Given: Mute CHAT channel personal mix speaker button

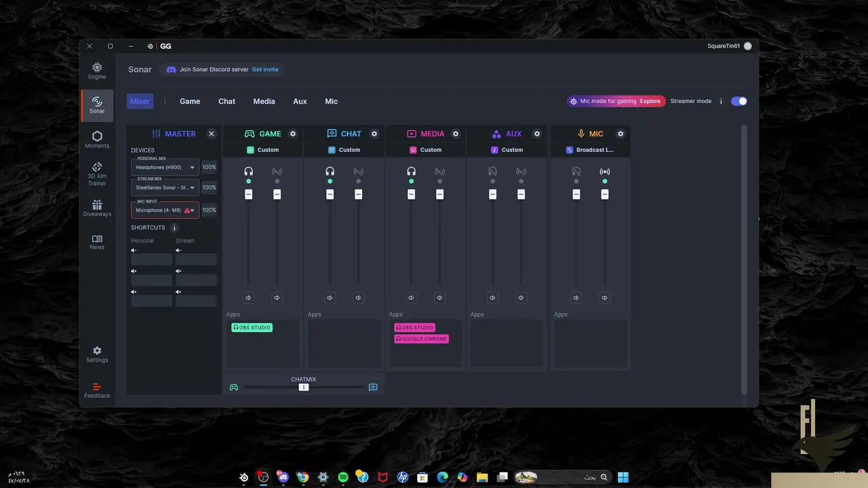Looking at the screenshot, I should tap(330, 298).
